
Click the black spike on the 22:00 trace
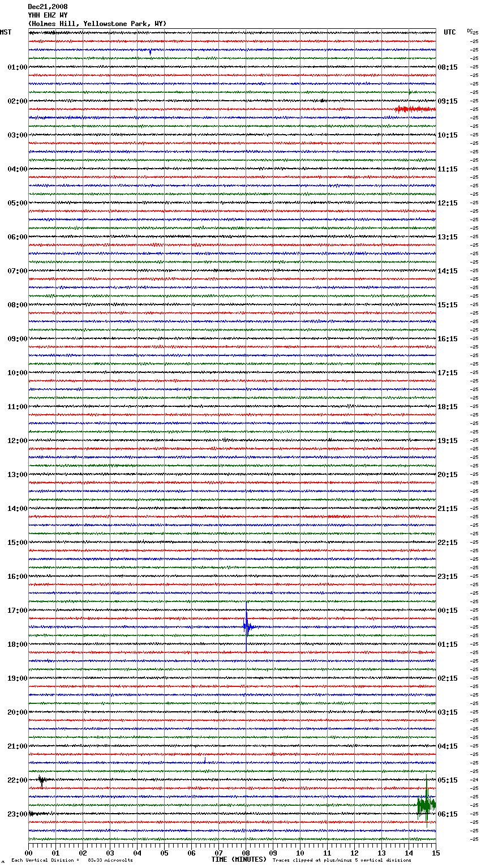coord(41,781)
